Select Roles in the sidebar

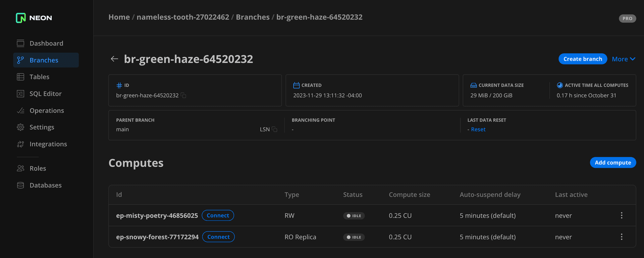[38, 168]
